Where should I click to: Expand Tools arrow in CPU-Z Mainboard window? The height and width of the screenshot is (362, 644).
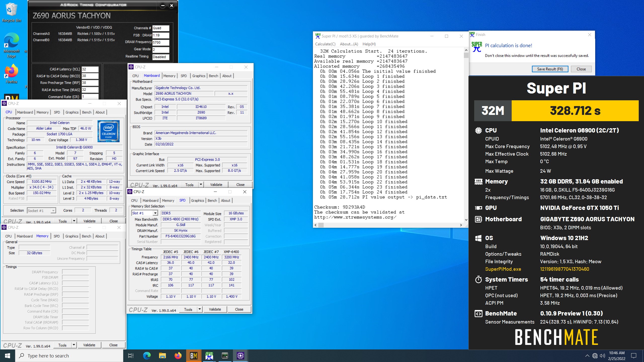(x=201, y=185)
